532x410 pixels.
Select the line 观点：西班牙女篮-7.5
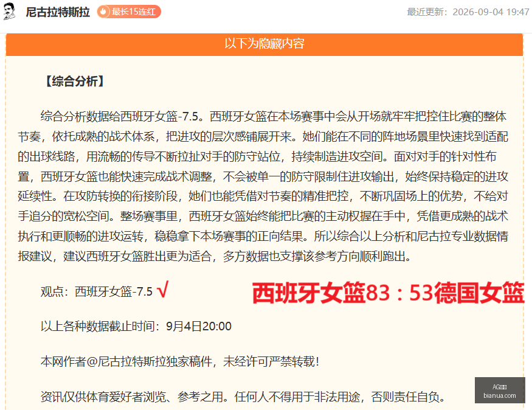(96, 291)
